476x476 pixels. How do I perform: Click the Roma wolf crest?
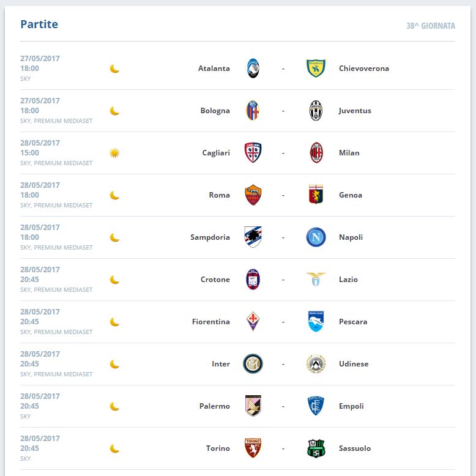253,195
